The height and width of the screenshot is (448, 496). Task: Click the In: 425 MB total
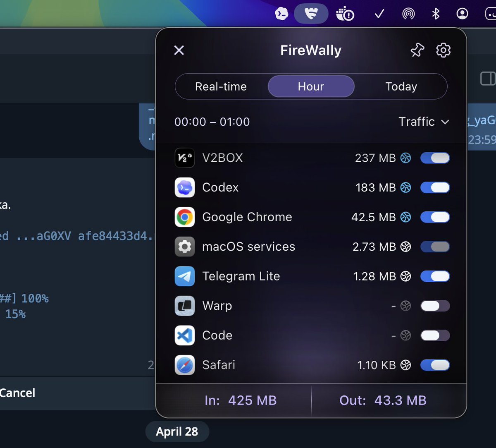pyautogui.click(x=241, y=400)
